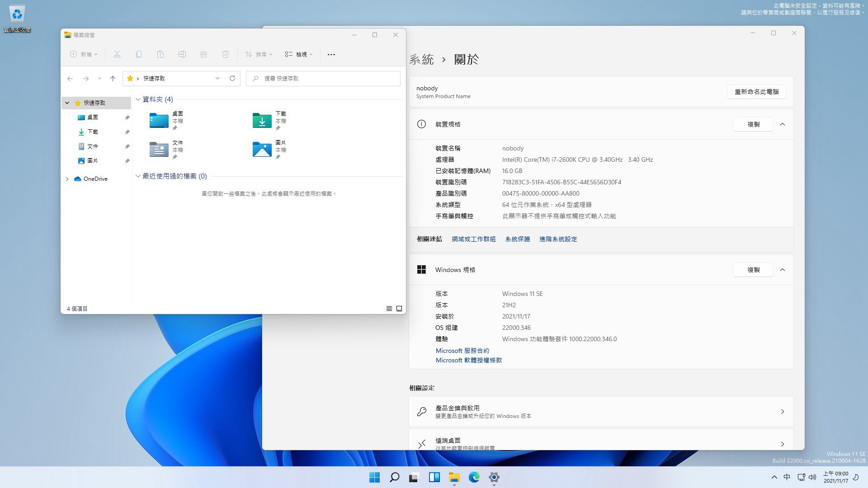This screenshot has height=488, width=868.
Task: Open File Explorer icon on taskbar
Action: click(x=454, y=477)
